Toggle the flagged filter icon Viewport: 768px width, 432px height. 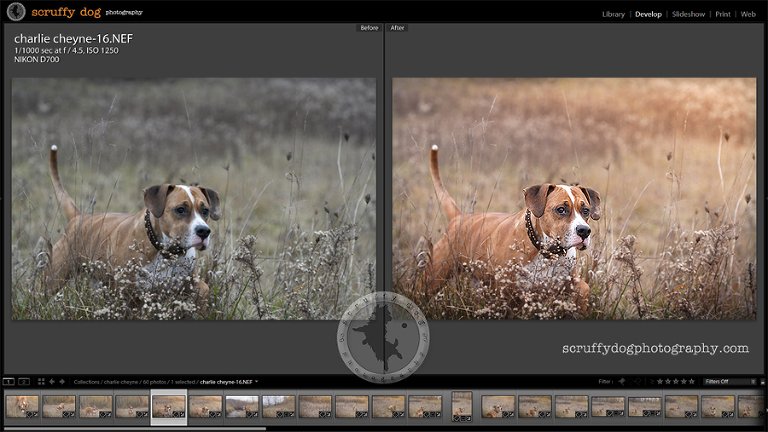click(x=621, y=381)
